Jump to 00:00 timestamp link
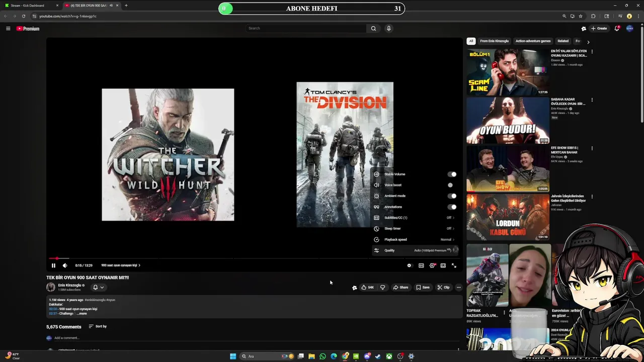The image size is (644, 362). tap(53, 309)
